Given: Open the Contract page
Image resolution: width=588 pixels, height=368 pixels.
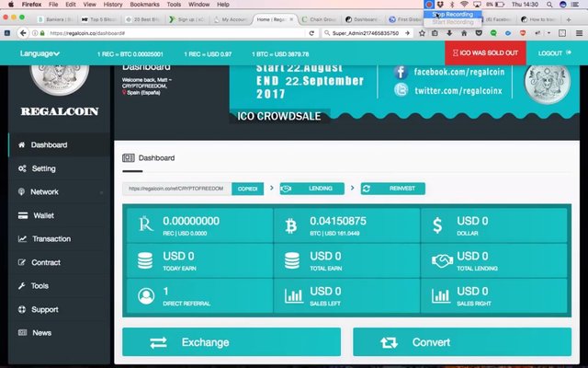Looking at the screenshot, I should pos(59,262).
